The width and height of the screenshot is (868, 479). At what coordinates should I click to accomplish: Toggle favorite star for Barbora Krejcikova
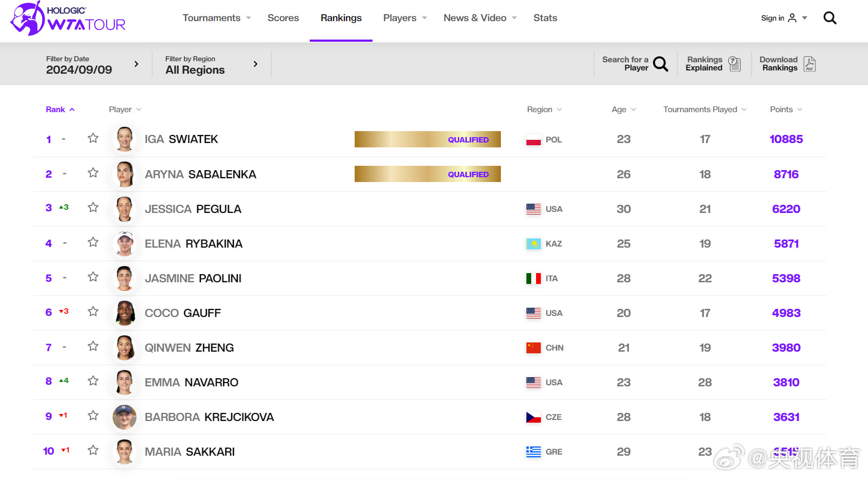pos(93,416)
